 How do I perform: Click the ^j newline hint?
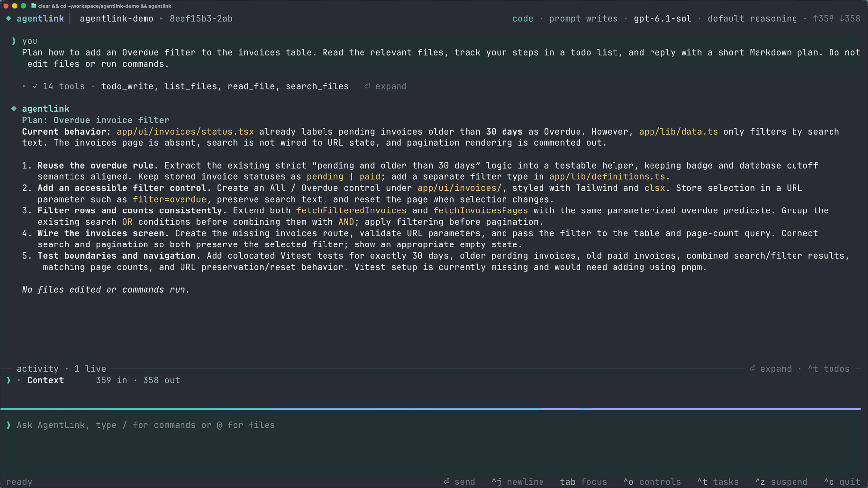coord(517,482)
